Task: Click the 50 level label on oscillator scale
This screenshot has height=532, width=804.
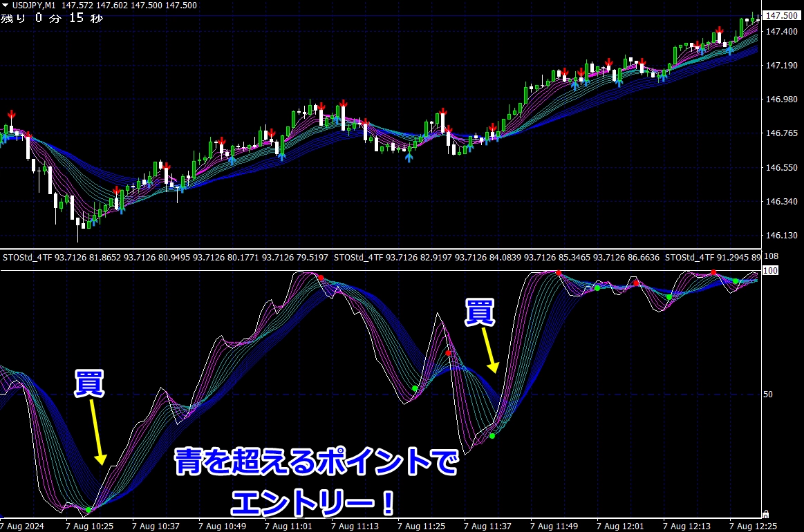Action: [x=769, y=395]
